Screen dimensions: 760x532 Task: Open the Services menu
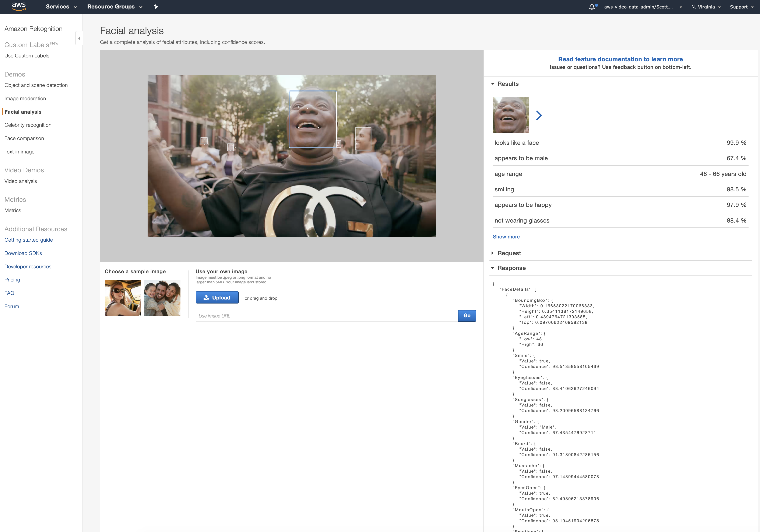click(x=61, y=7)
